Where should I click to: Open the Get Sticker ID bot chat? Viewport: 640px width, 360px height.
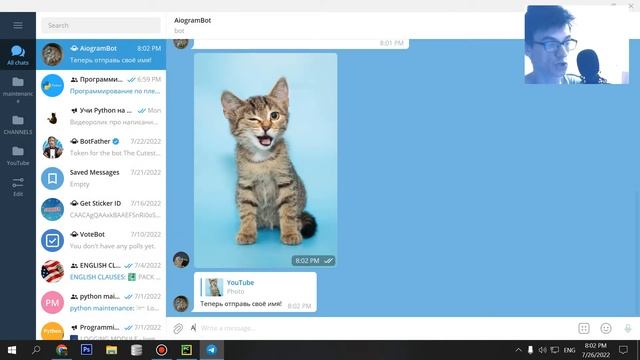(x=101, y=209)
